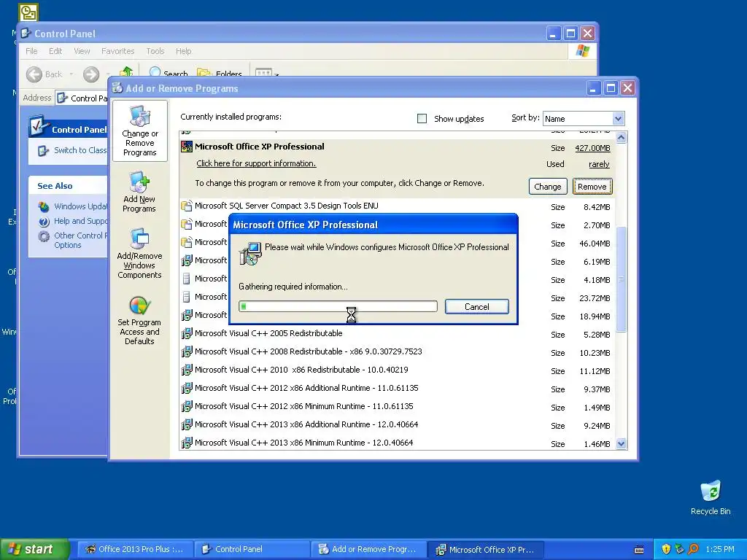
Task: Click the Start button
Action: [x=34, y=549]
